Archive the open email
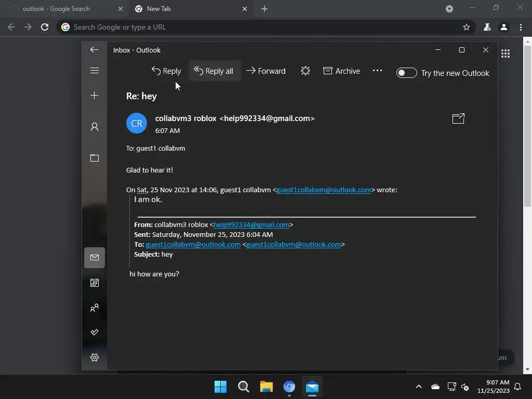 coord(341,71)
